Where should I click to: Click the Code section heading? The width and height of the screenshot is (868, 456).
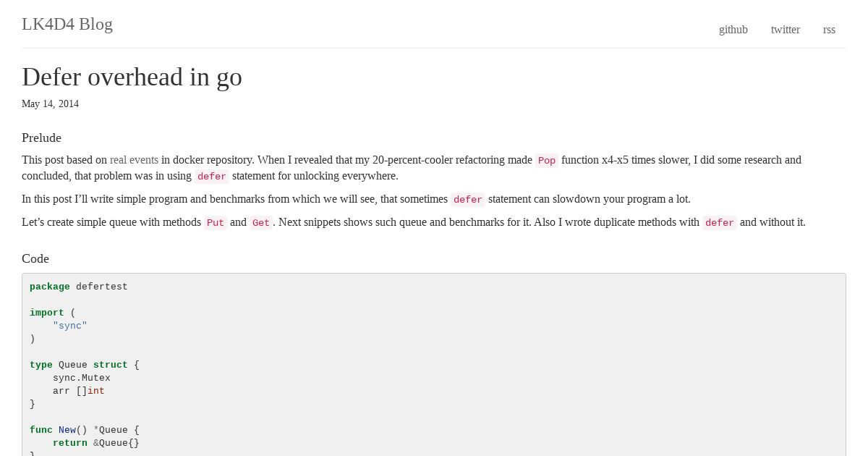coord(35,258)
